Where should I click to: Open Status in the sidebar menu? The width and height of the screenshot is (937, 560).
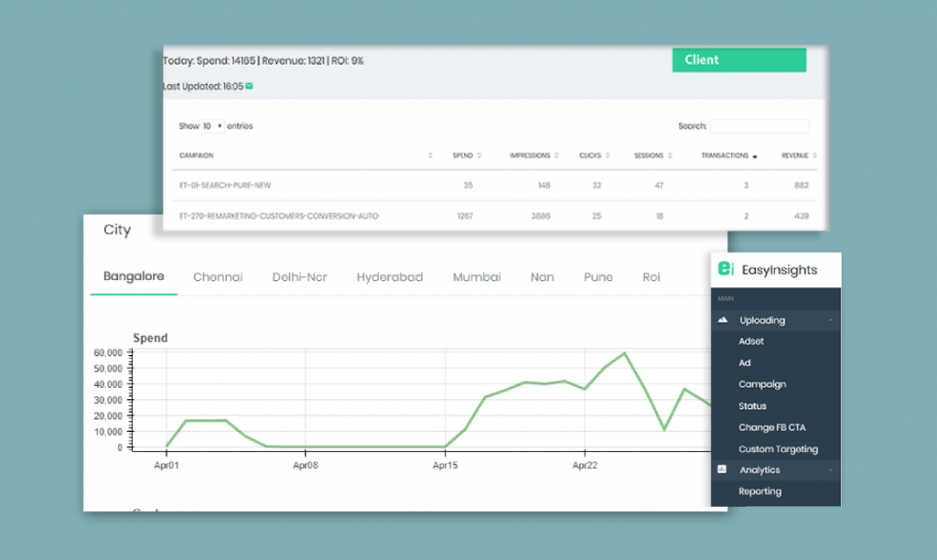click(x=752, y=405)
